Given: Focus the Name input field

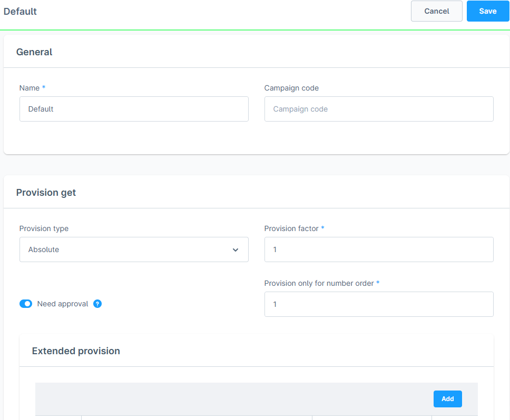Looking at the screenshot, I should tap(134, 109).
